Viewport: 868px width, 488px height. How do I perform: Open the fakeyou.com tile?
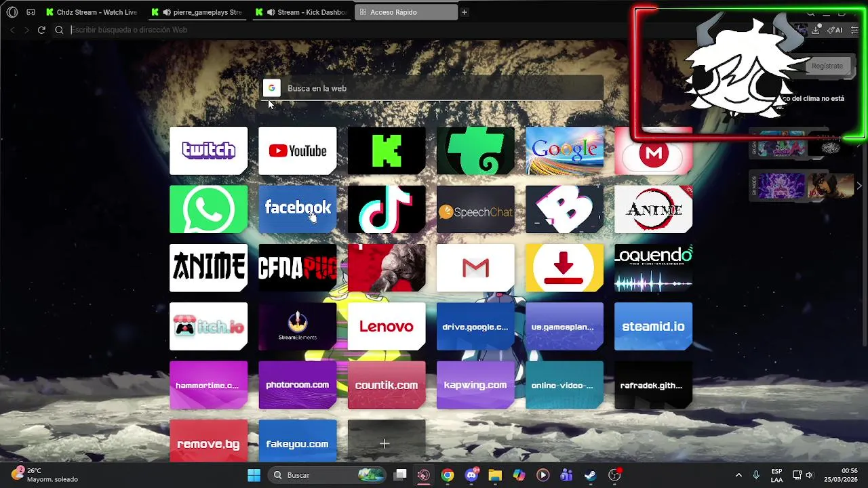[x=297, y=441]
